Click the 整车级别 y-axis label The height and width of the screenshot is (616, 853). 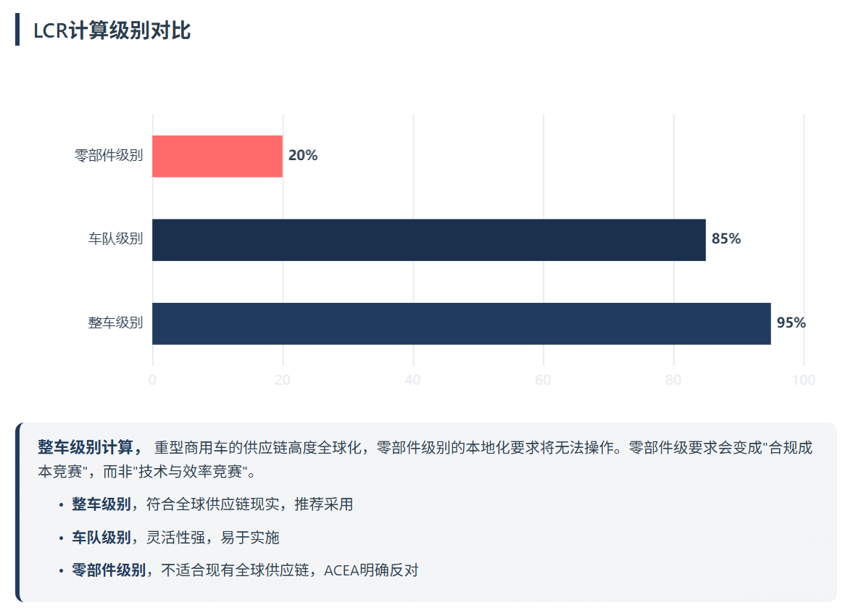[x=116, y=322]
